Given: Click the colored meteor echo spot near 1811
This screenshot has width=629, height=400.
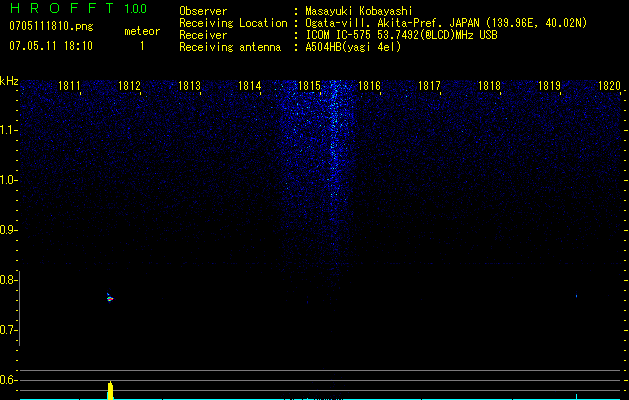Looking at the screenshot, I should (x=110, y=298).
